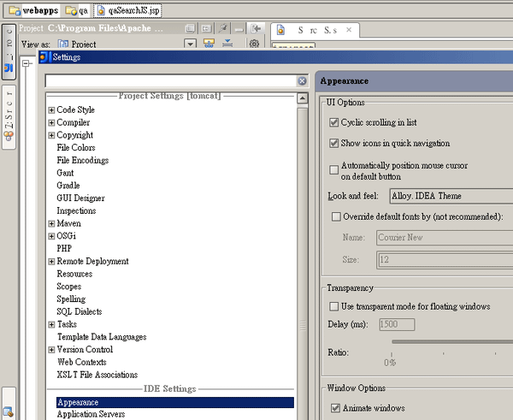
Task: Expand the Maven node
Action: (x=51, y=223)
